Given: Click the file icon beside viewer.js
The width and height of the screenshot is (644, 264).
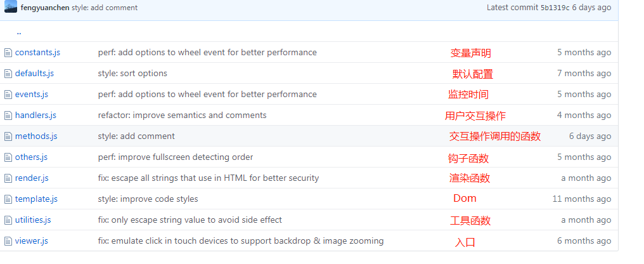Looking at the screenshot, I should (x=8, y=241).
